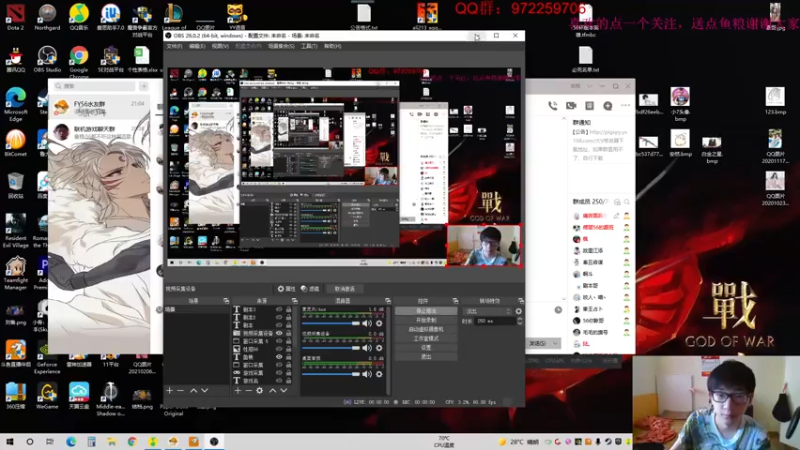Toggle visibility of image source row
The width and height of the screenshot is (800, 450).
point(279,349)
